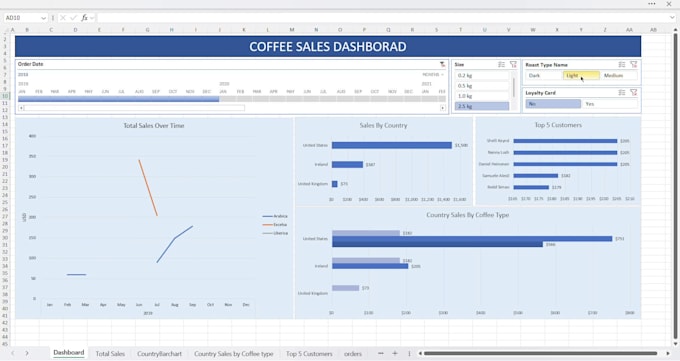Toggle Loyalty Card No option
680x361 pixels.
(x=553, y=104)
